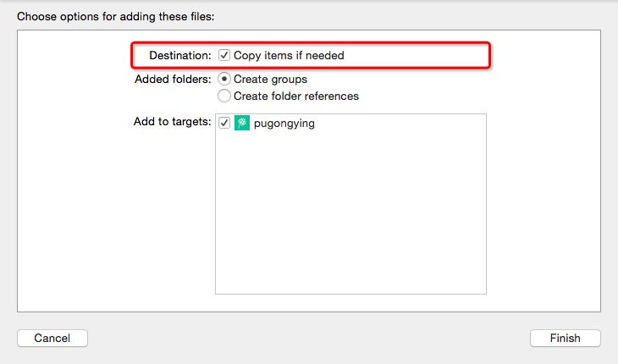Click the Add to targets label
Viewport: 618px width, 364px height.
pyautogui.click(x=172, y=122)
